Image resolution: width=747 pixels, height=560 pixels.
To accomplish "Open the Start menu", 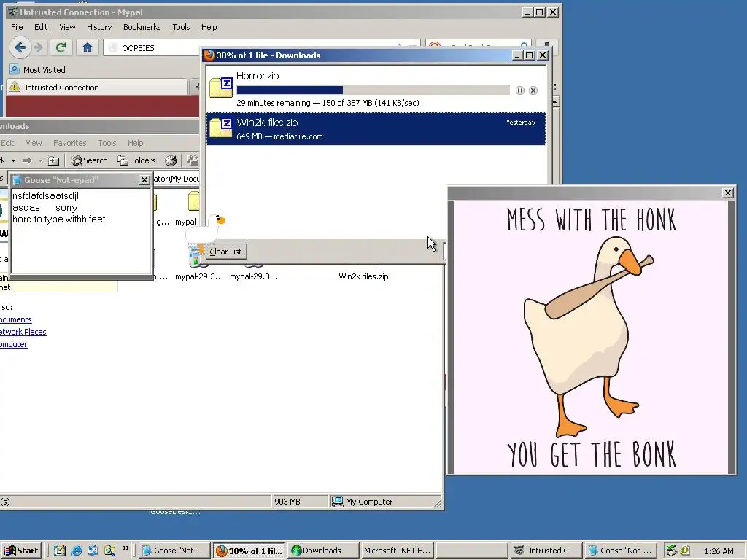I will click(x=22, y=551).
